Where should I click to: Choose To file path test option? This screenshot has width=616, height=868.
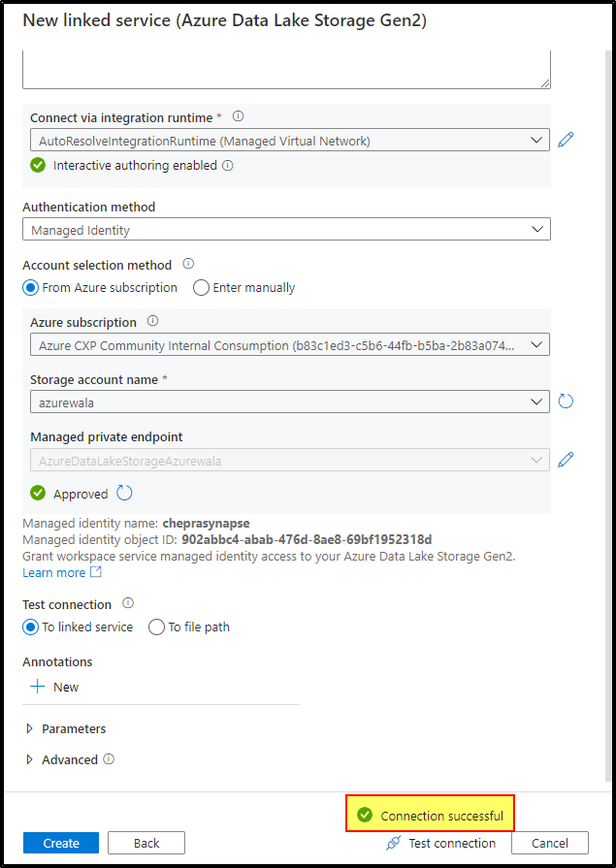coord(189,627)
